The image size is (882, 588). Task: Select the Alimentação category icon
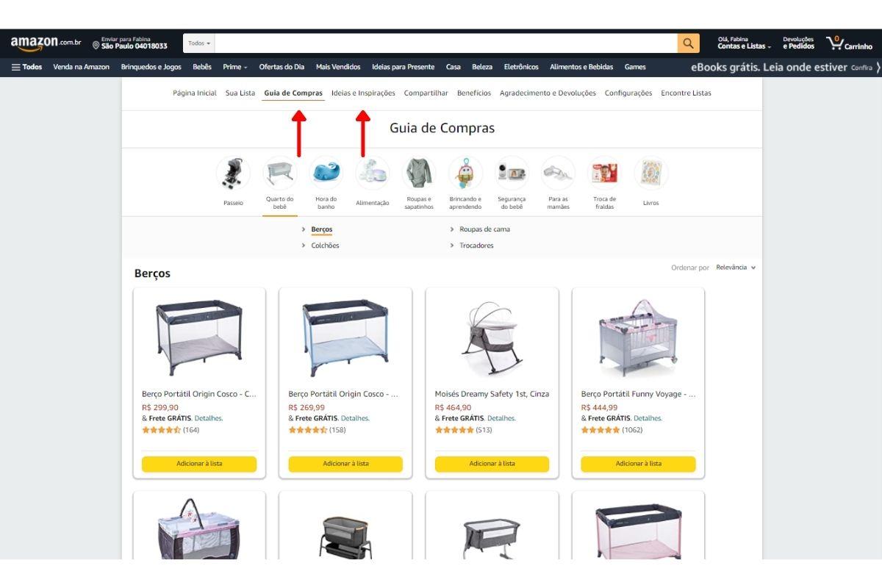(x=372, y=173)
